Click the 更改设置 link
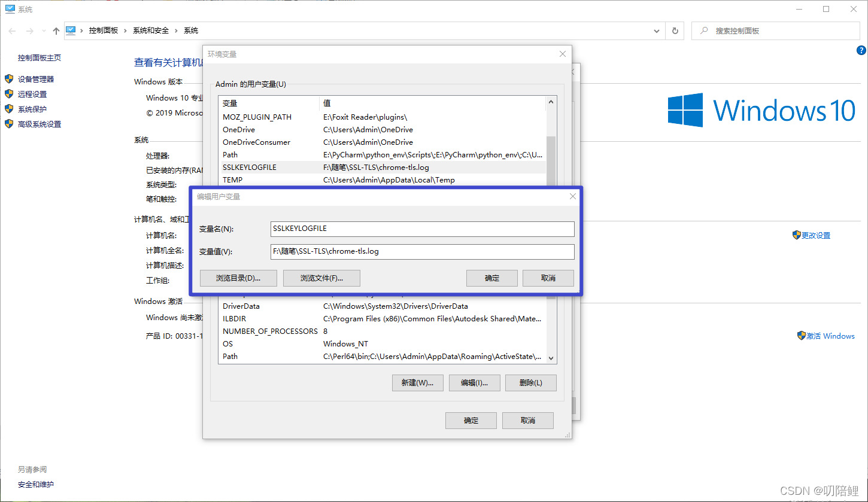 [816, 236]
